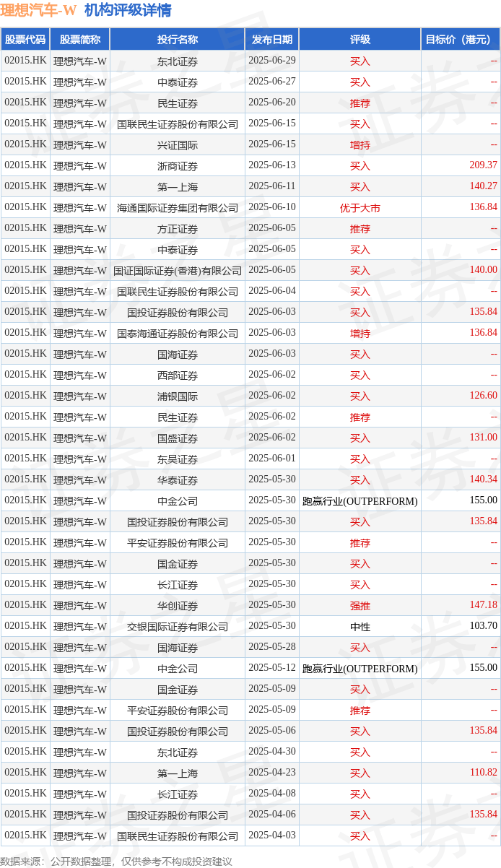Click 西部证券 bank name
Viewport: 501px width, 868px height.
[178, 376]
